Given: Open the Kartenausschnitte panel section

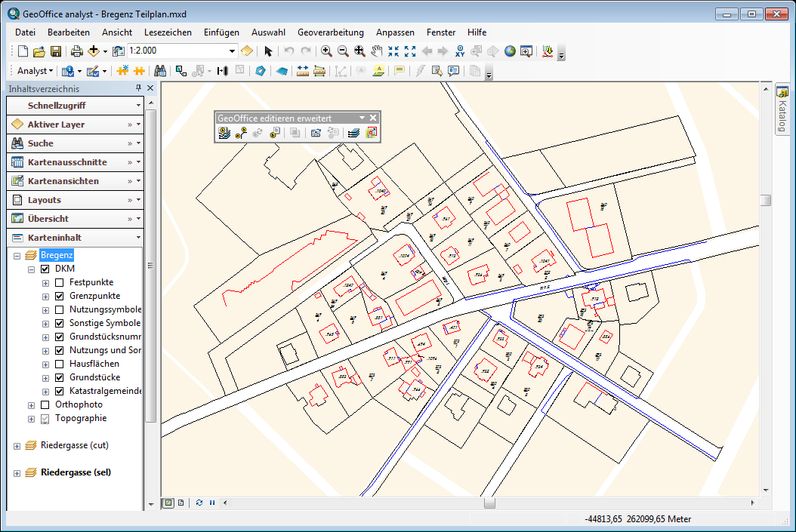Looking at the screenshot, I should (67, 162).
